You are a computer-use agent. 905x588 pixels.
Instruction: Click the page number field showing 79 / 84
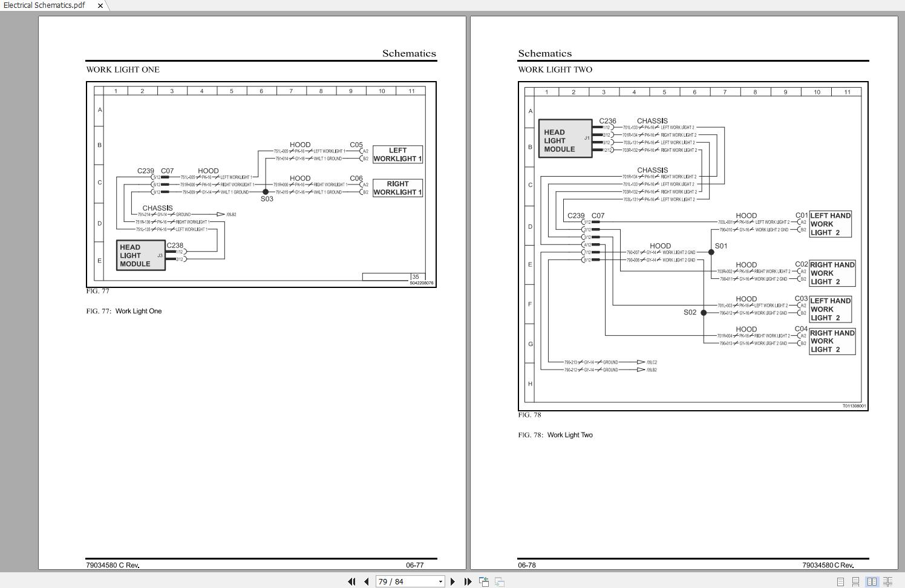(405, 581)
